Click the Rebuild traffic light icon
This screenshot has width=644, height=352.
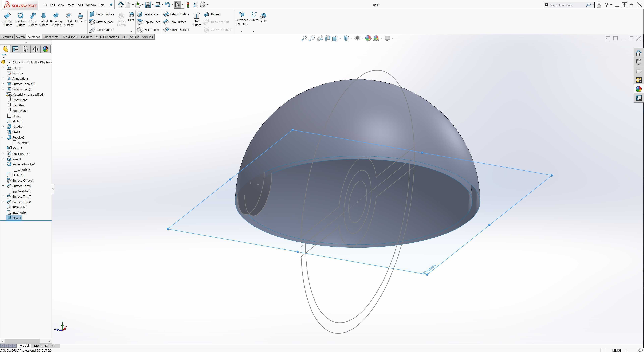(x=188, y=5)
